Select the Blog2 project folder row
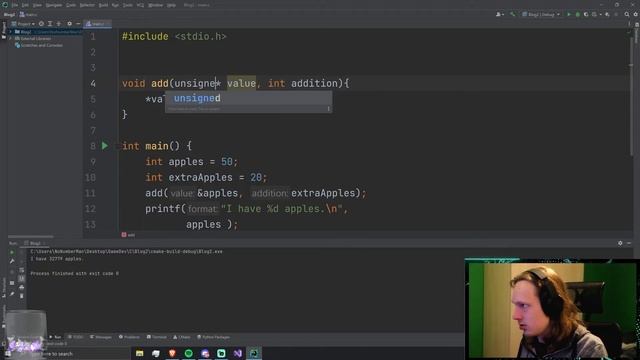 click(45, 31)
